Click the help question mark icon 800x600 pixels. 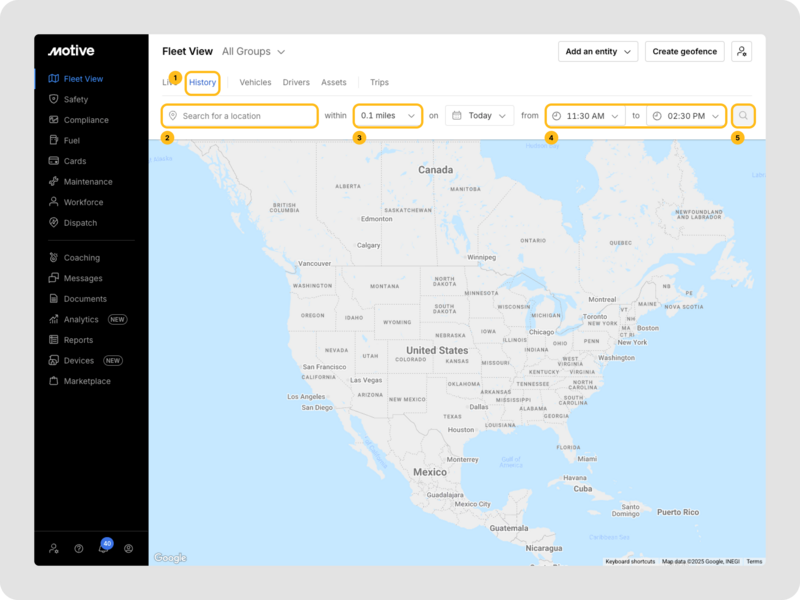pyautogui.click(x=79, y=548)
